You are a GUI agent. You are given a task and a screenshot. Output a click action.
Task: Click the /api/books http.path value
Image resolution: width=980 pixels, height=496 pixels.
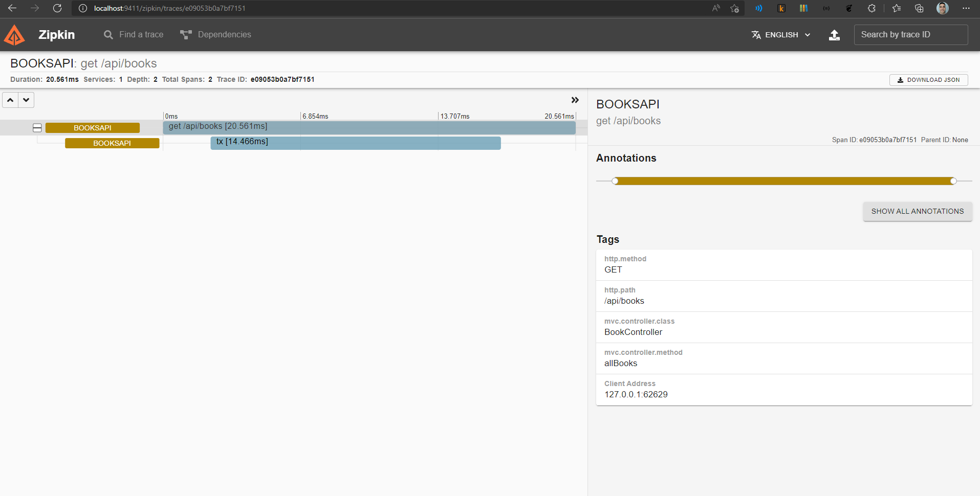624,301
